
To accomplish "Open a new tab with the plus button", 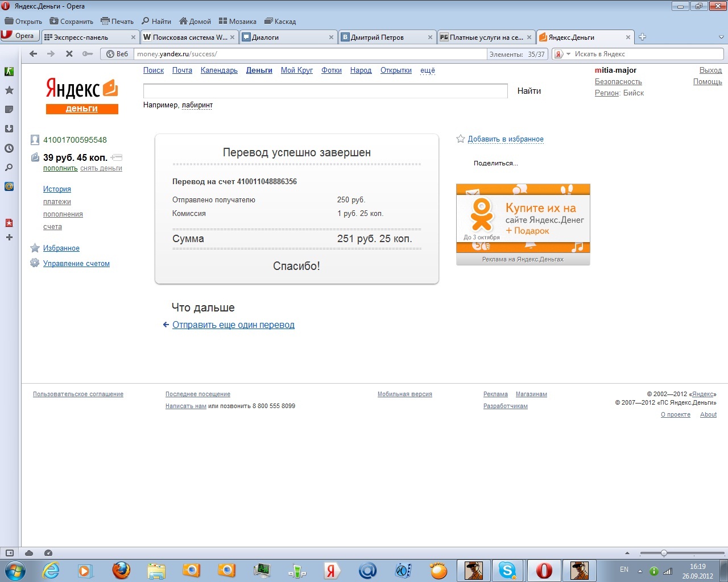I will 642,37.
